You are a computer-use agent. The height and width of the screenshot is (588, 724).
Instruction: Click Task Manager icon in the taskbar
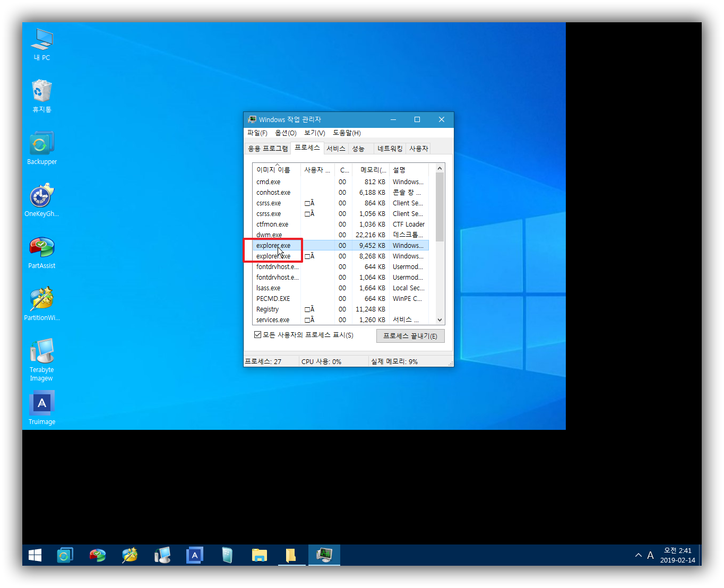coord(324,555)
